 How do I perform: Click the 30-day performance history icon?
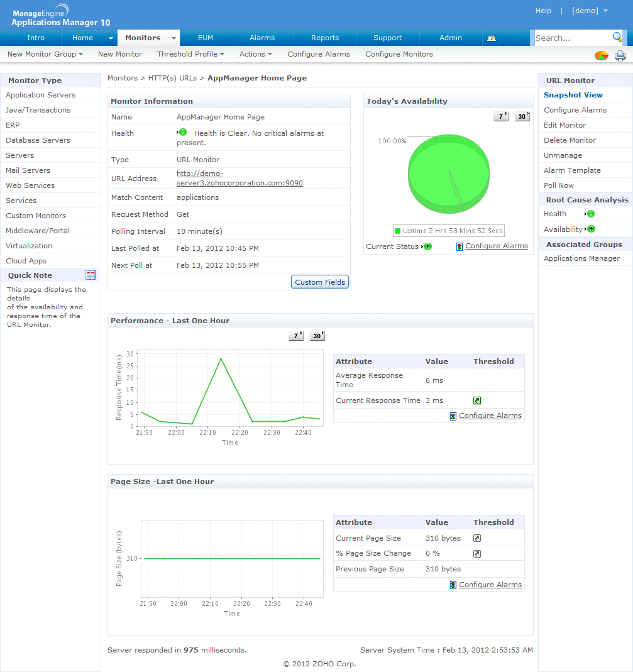tap(317, 336)
